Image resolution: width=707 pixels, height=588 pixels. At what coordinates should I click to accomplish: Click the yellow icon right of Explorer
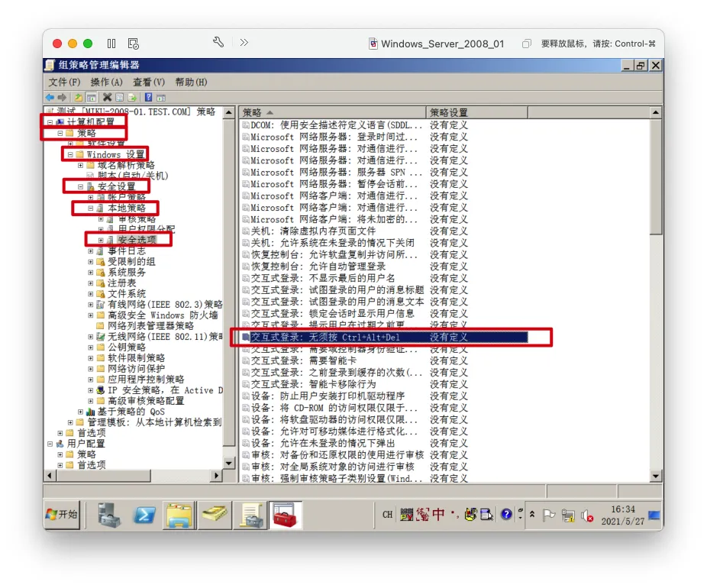tap(215, 515)
